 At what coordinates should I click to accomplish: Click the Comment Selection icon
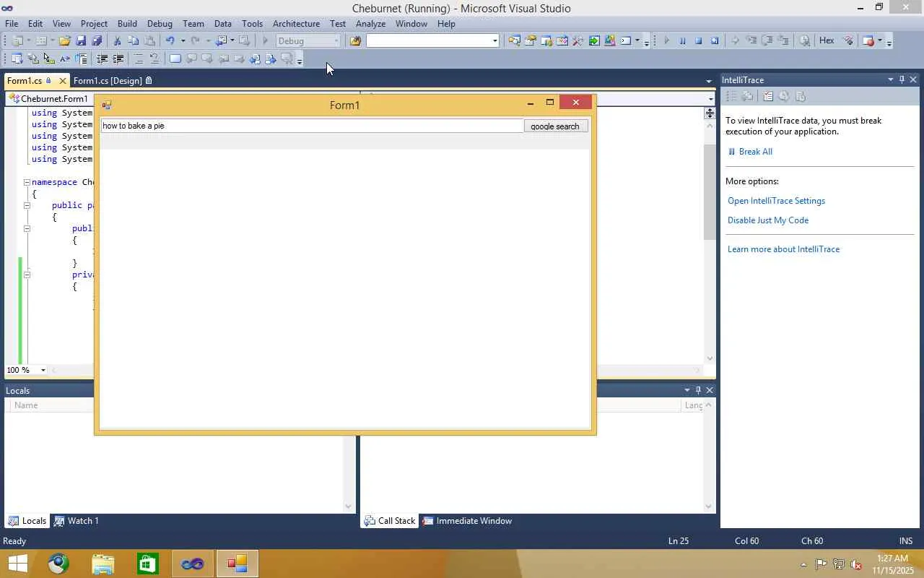(x=139, y=59)
